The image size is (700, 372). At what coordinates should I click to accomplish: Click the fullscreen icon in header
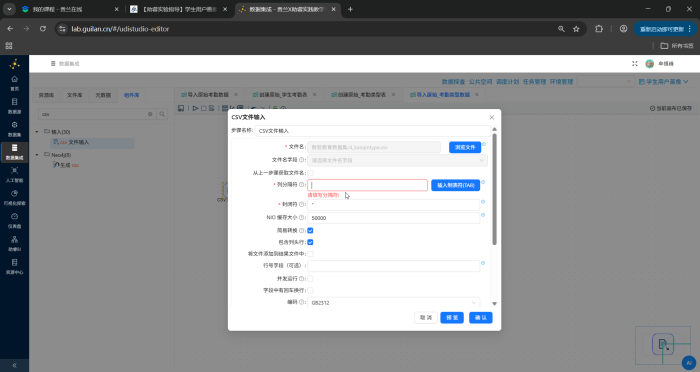pyautogui.click(x=634, y=64)
